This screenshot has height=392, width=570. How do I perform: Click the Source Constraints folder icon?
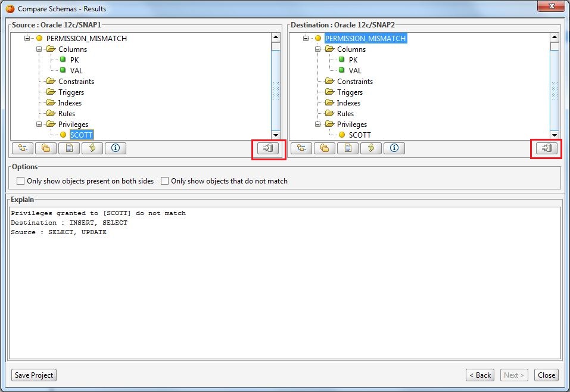[51, 81]
